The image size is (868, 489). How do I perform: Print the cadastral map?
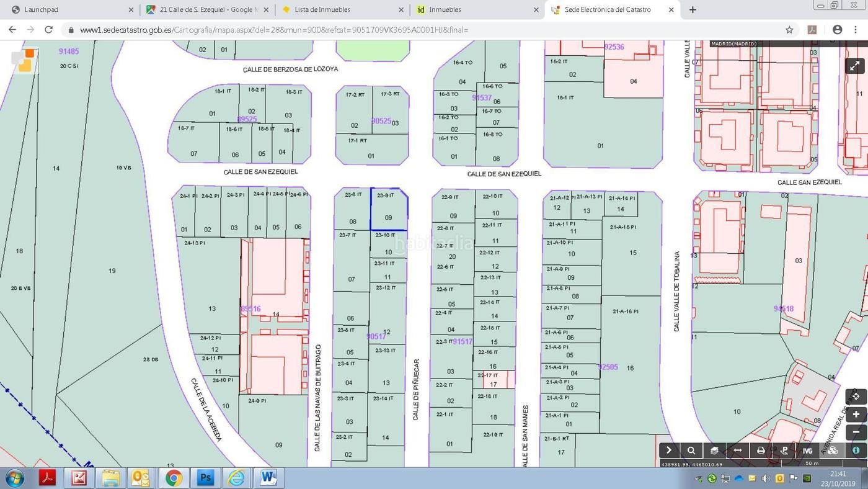tap(761, 451)
